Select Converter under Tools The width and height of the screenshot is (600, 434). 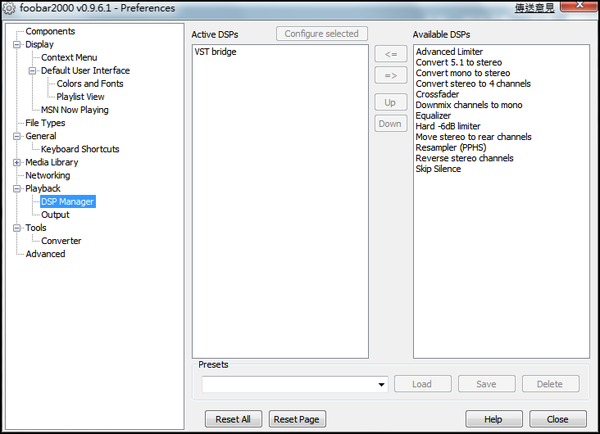click(x=61, y=241)
